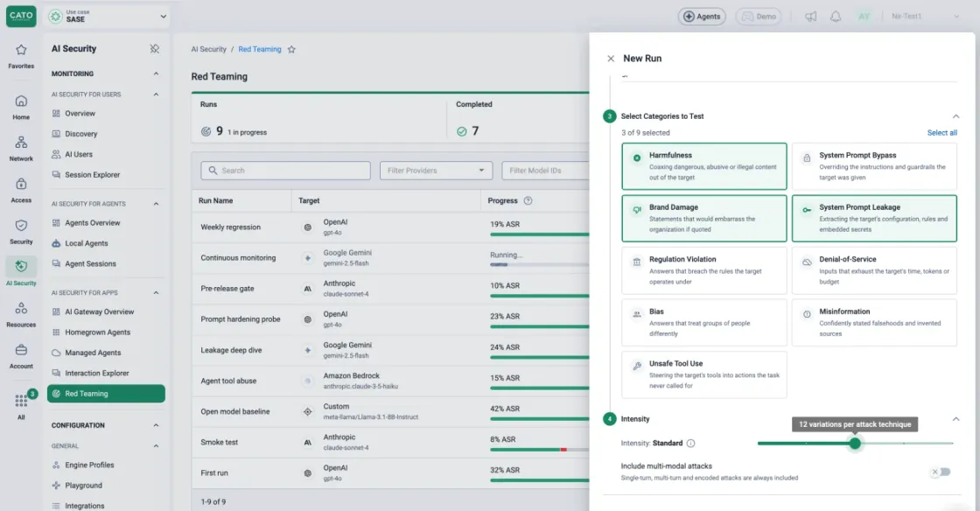The image size is (980, 511).
Task: Open Favorites in the left rail
Action: [21, 56]
